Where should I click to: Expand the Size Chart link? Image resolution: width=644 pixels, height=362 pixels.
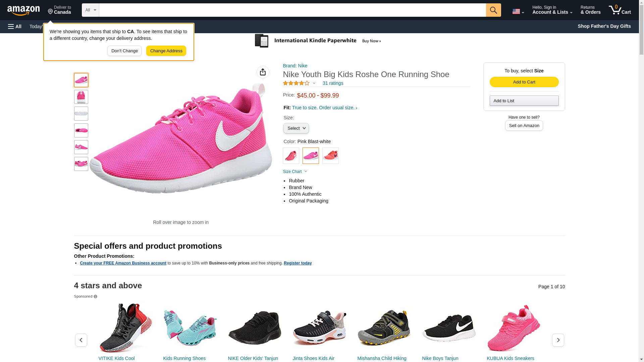[294, 172]
